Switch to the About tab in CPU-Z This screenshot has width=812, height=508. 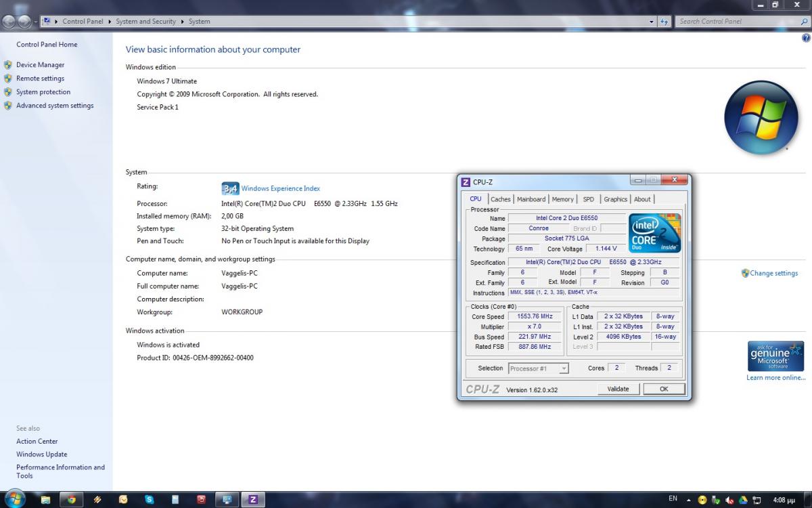click(643, 199)
